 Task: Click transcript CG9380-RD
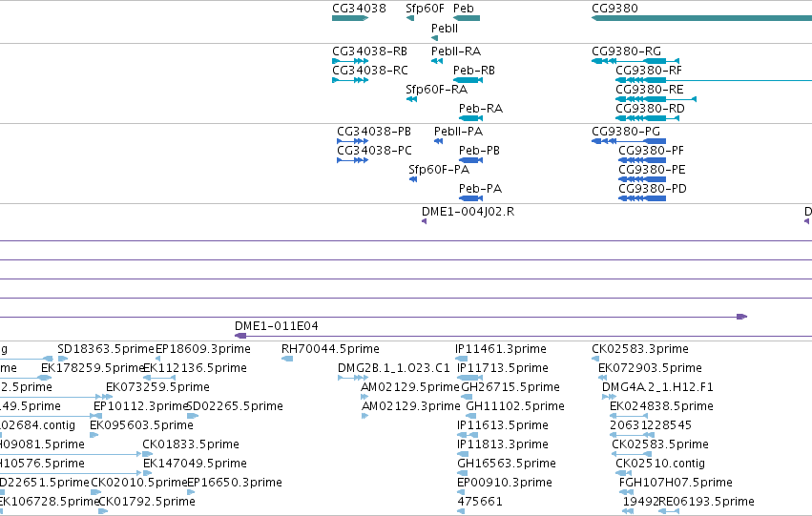[x=647, y=118]
